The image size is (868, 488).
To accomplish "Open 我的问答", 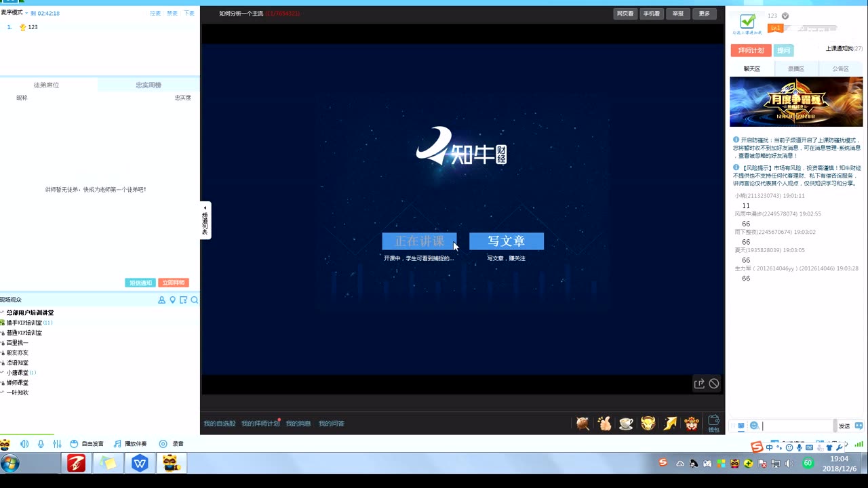I will click(x=332, y=424).
